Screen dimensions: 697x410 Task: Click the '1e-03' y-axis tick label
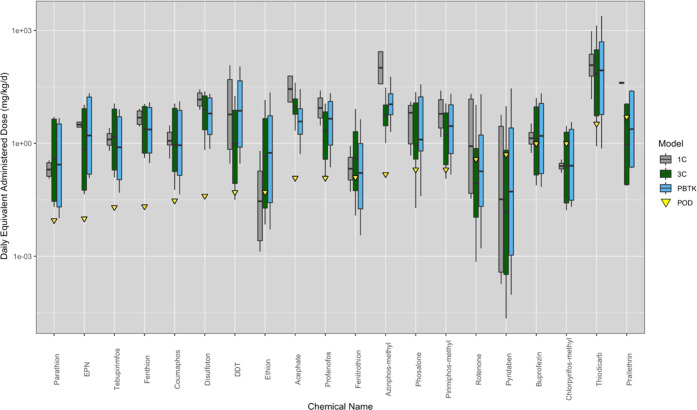[23, 256]
